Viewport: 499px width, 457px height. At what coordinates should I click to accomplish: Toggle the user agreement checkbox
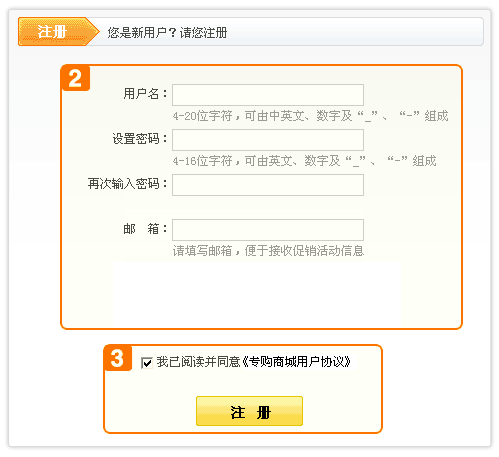click(x=147, y=363)
